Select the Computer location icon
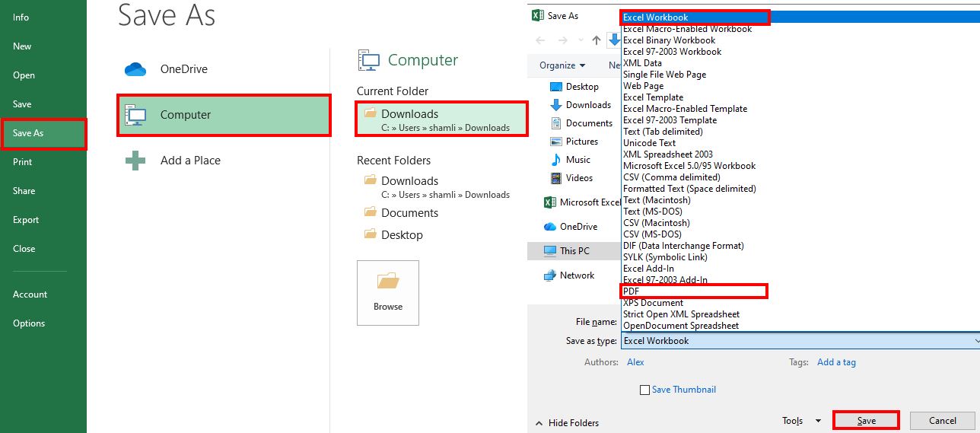This screenshot has height=433, width=980. 135,115
